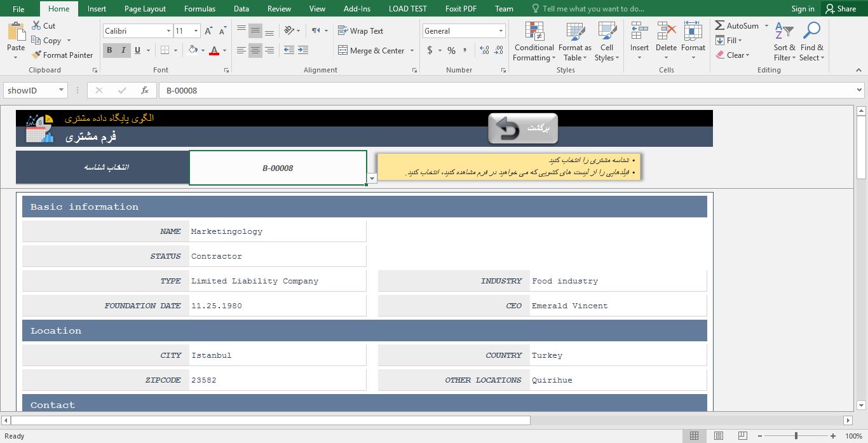This screenshot has height=443, width=868.
Task: Click the Paste clipboard icon
Action: [x=16, y=32]
